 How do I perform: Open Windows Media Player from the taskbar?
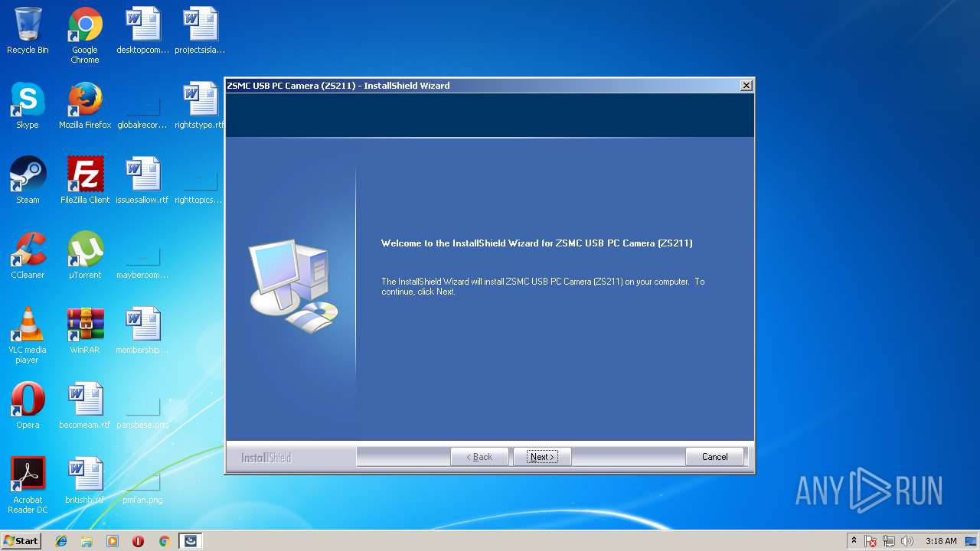113,541
